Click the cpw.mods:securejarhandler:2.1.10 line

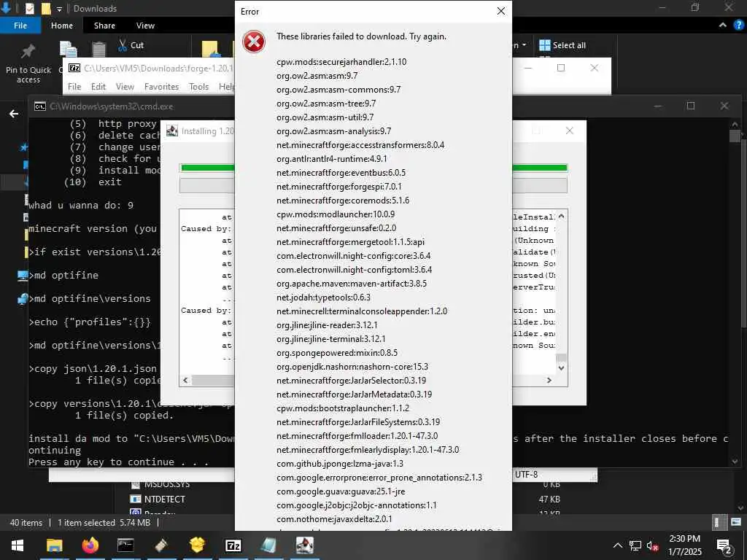click(341, 62)
